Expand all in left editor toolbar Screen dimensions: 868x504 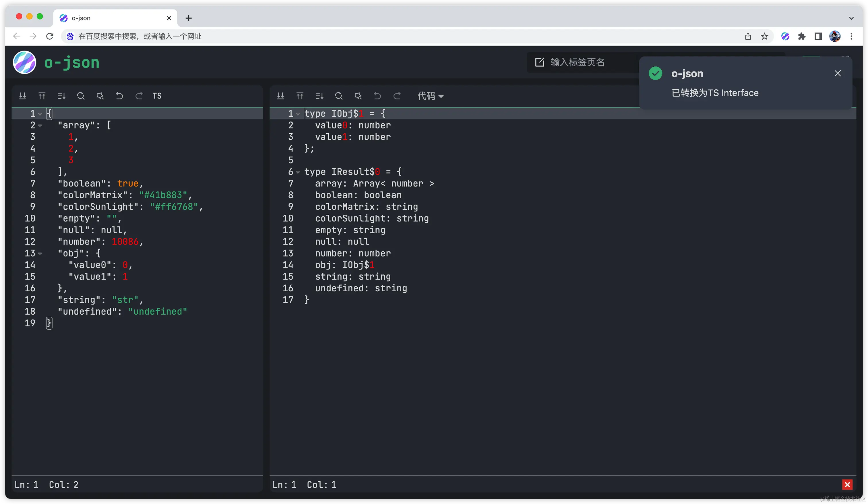23,96
